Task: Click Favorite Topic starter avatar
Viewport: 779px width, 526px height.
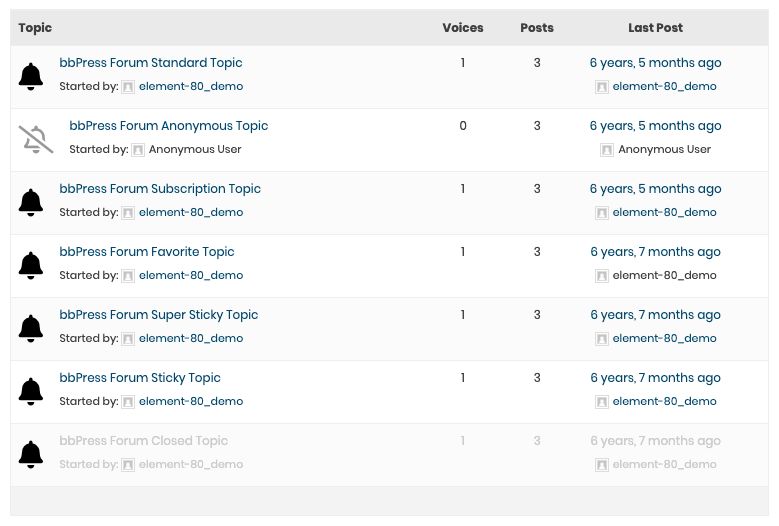Action: tap(128, 276)
